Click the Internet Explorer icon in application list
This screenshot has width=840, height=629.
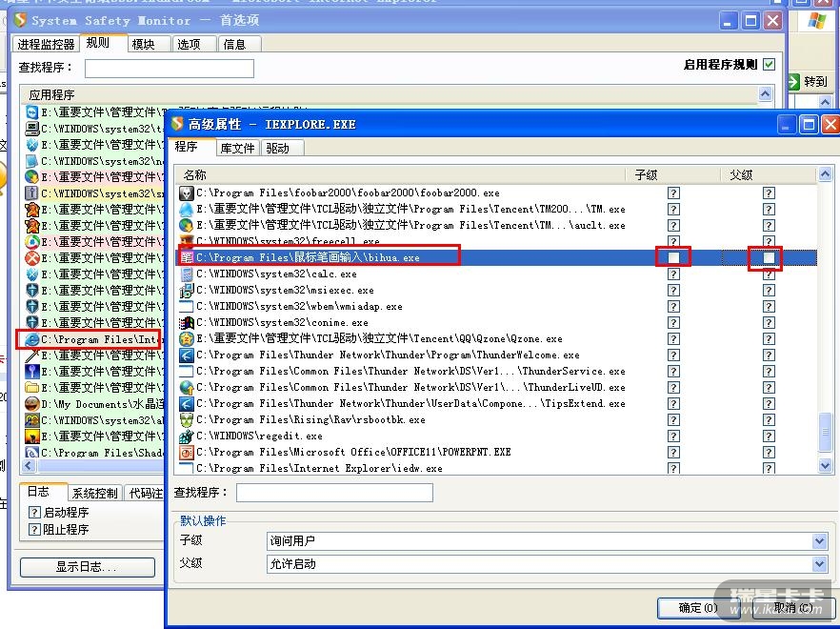tap(32, 339)
